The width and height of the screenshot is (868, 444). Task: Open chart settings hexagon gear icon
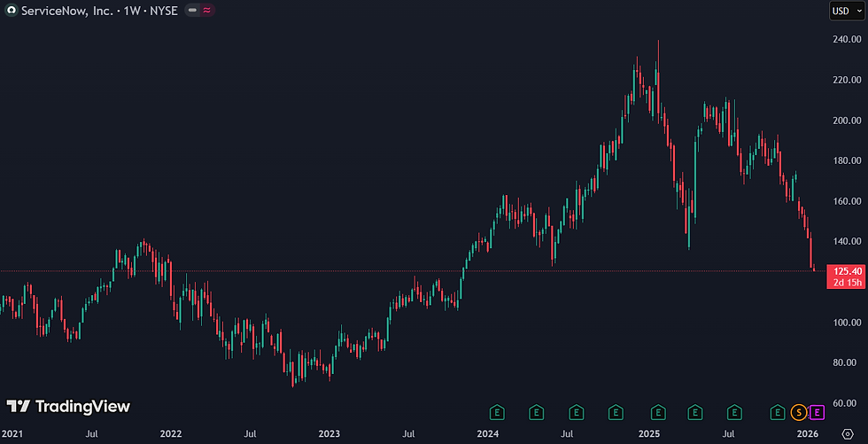[848, 433]
